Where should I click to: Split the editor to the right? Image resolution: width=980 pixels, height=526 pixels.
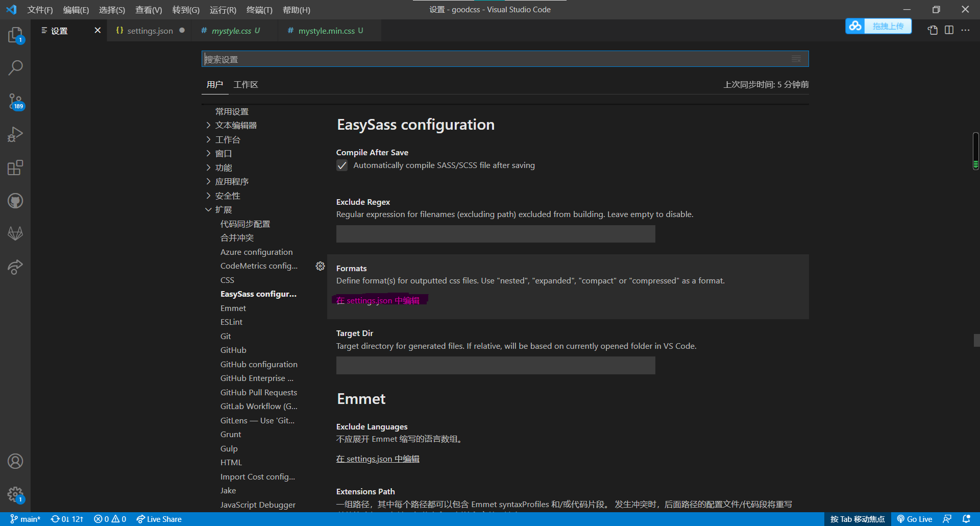(949, 30)
